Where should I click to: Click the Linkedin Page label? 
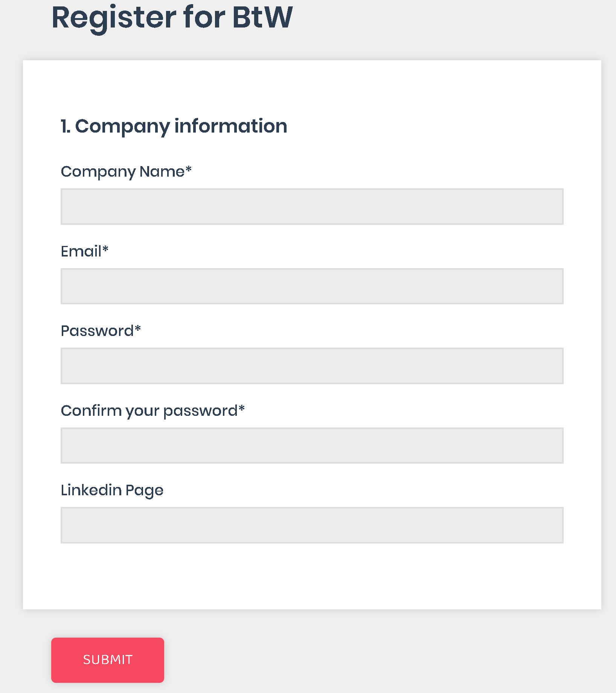(x=112, y=490)
